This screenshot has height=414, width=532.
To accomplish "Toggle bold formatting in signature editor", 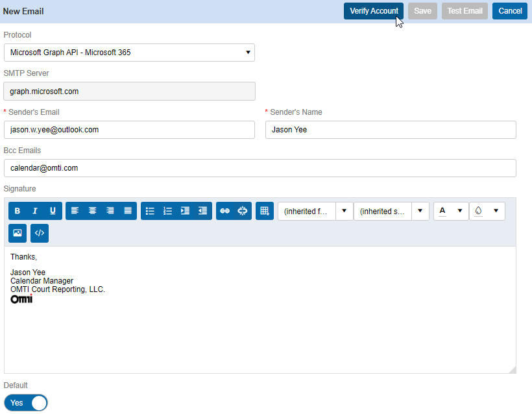I will (18, 211).
